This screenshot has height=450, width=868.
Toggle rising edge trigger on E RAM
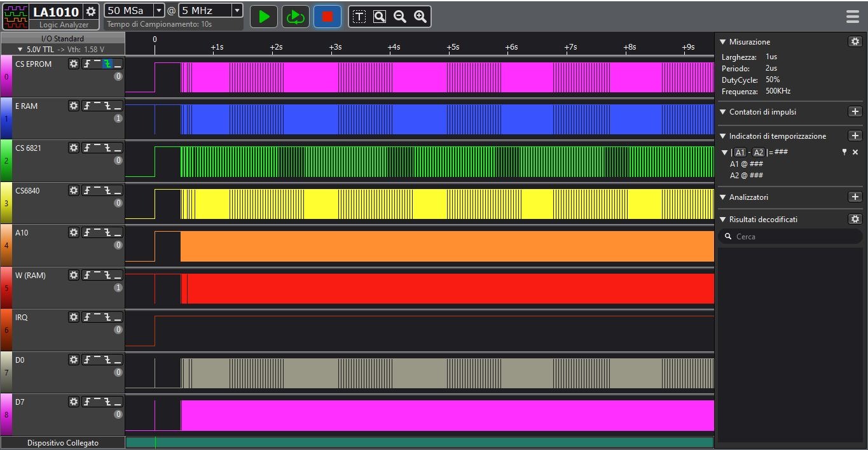(x=87, y=106)
